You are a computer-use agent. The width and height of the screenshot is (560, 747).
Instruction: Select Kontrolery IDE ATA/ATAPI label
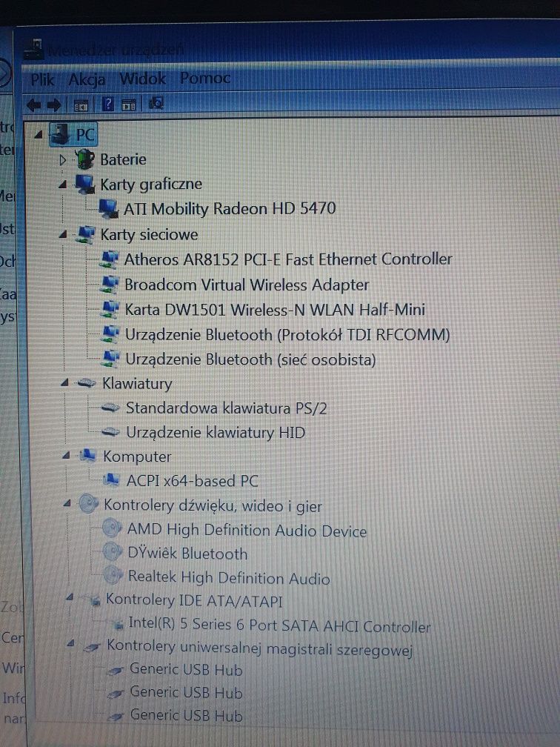[194, 600]
